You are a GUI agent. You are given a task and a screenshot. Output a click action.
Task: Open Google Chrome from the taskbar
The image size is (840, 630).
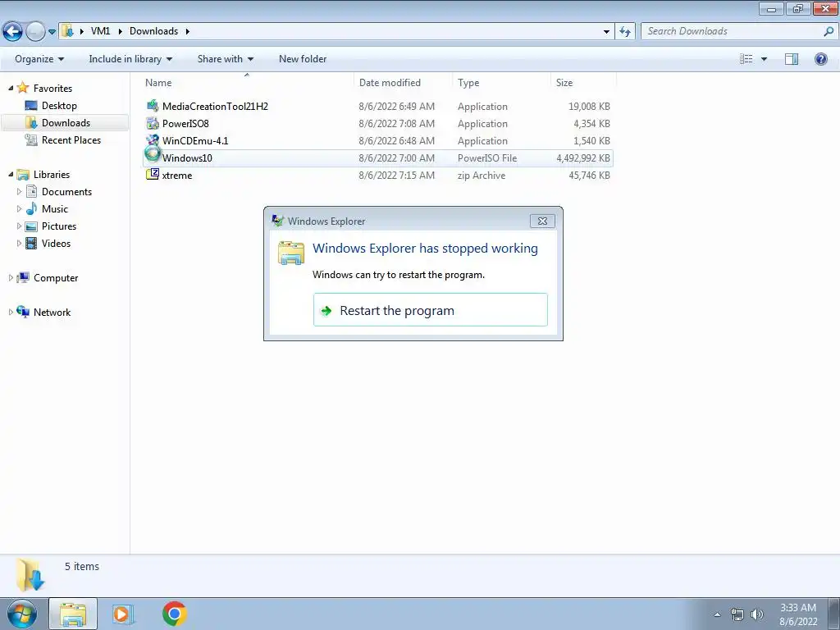click(174, 614)
